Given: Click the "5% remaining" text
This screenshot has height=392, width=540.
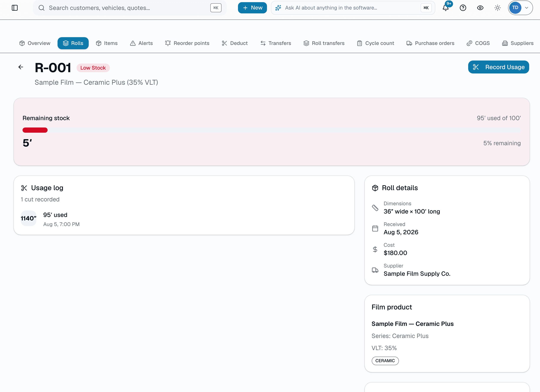Looking at the screenshot, I should coord(502,143).
